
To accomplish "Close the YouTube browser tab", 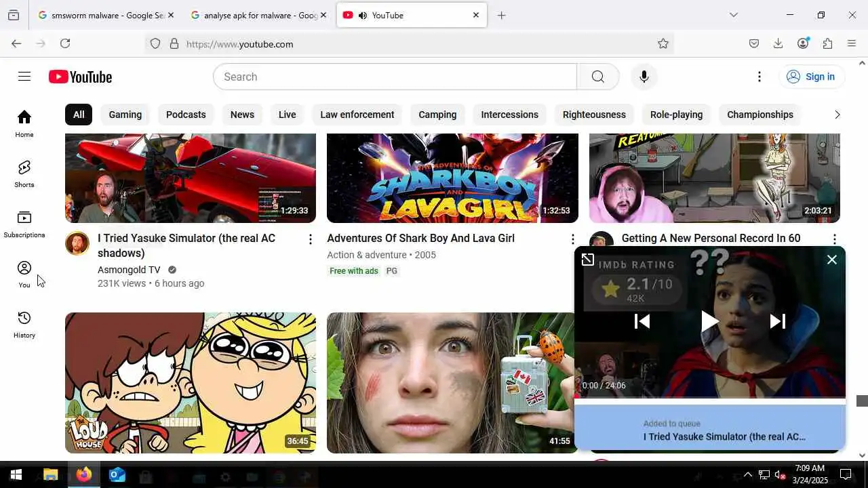I will [x=476, y=15].
